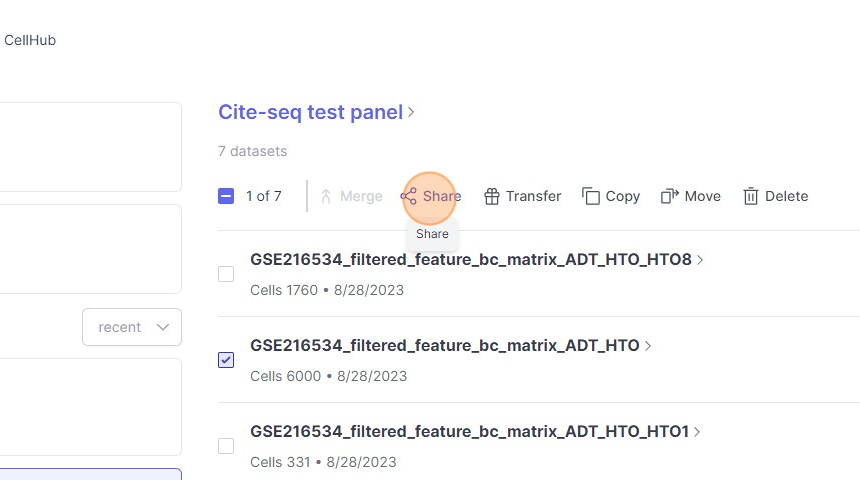Click the CellHub app name
The image size is (860, 480).
point(30,41)
